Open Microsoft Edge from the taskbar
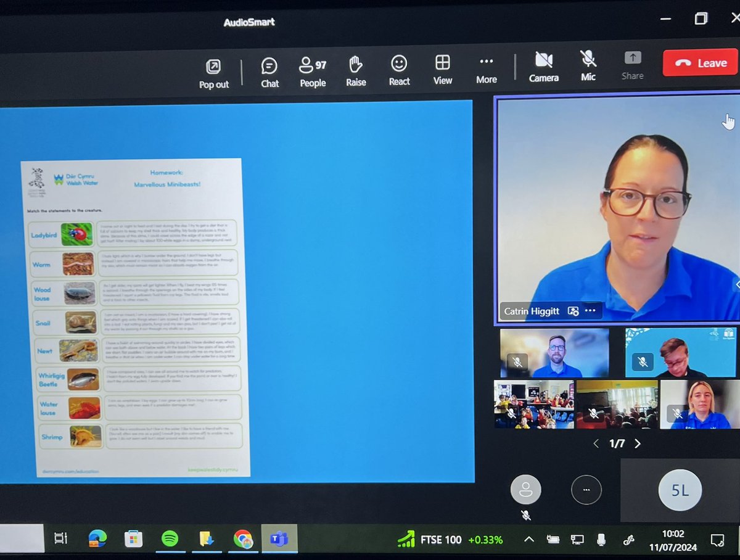 click(97, 539)
